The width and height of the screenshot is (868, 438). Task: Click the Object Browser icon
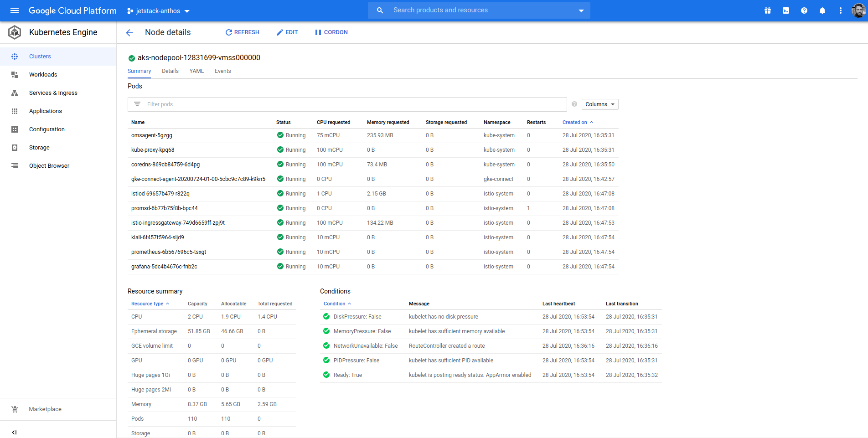(15, 166)
